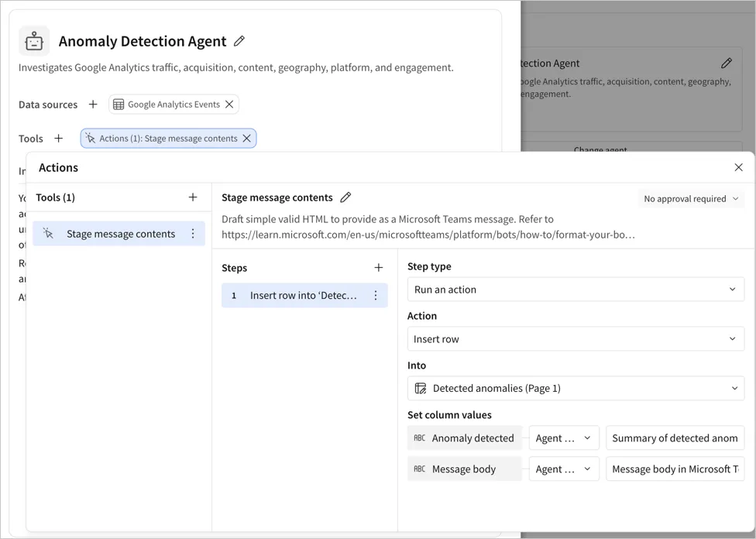Screen dimensions: 756x539
Task: Open the No approval required dropdown
Action: coord(691,198)
